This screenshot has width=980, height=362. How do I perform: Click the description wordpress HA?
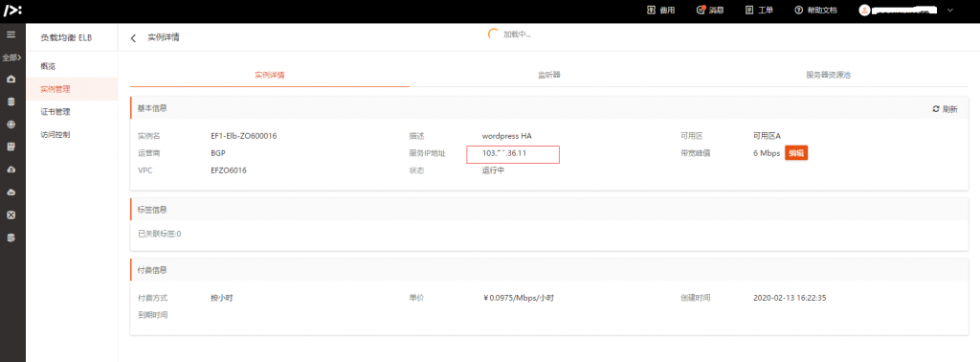point(507,136)
